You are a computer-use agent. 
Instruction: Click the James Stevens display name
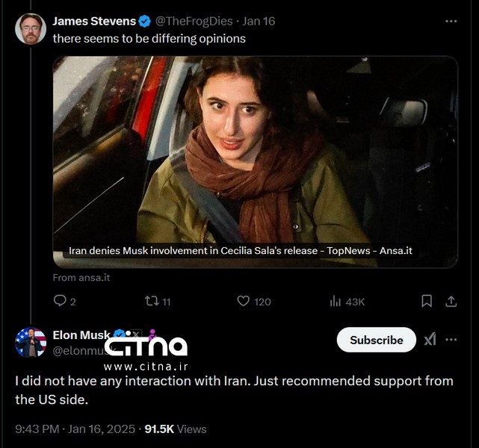[94, 21]
